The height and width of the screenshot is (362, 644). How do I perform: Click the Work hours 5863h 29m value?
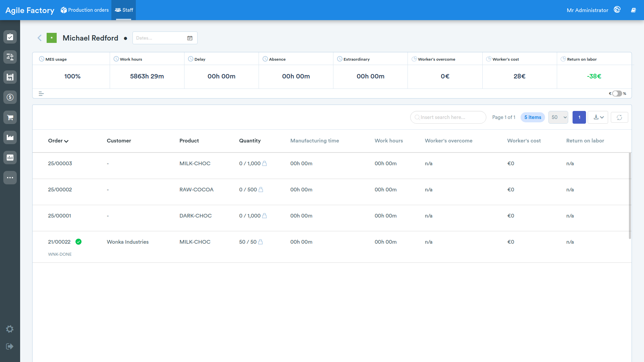147,76
